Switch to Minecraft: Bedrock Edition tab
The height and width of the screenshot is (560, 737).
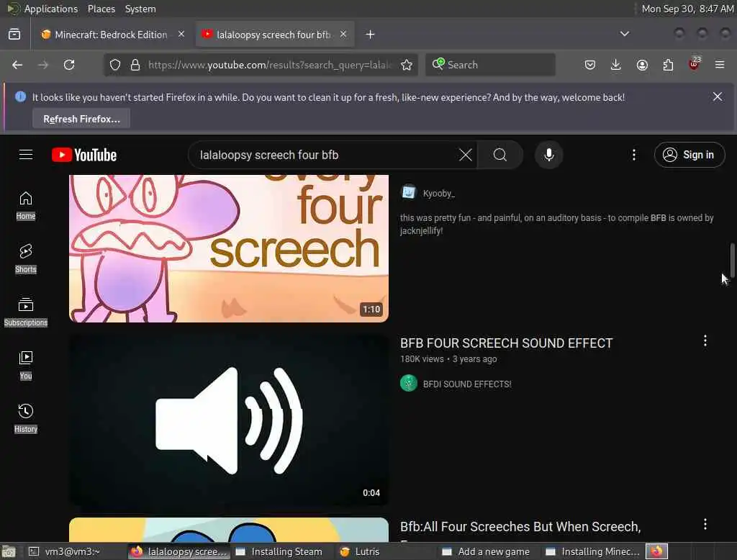click(x=112, y=35)
